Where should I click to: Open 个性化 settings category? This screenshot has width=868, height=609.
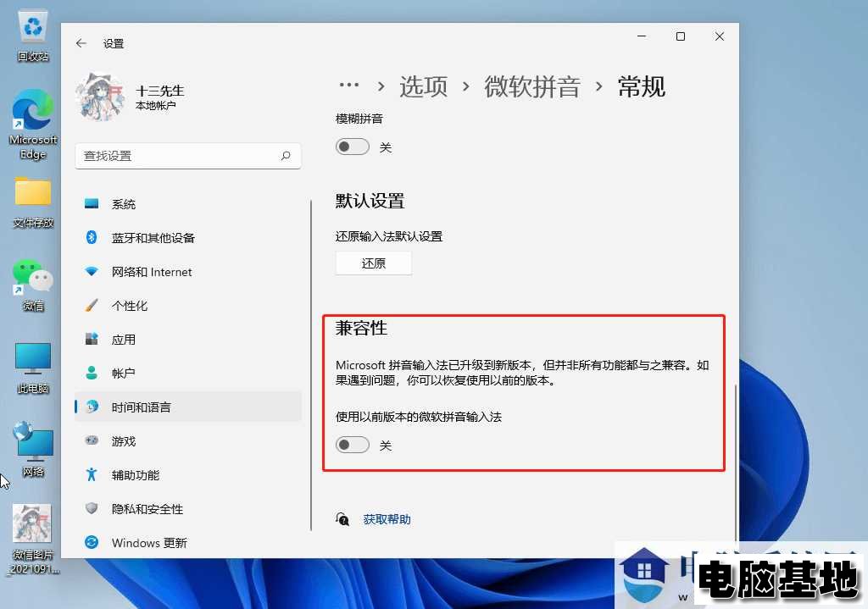point(188,305)
